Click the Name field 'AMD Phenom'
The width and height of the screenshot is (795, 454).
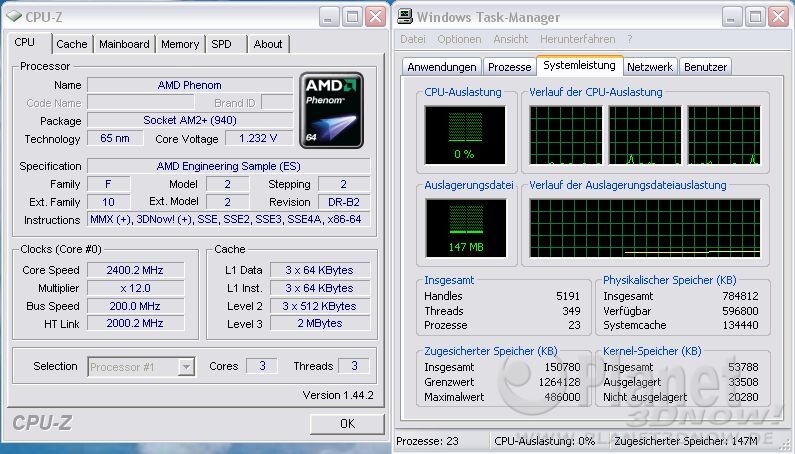pos(190,85)
